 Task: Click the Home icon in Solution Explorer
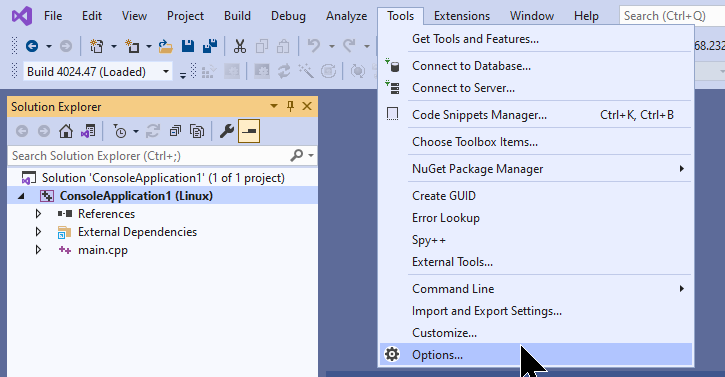66,131
